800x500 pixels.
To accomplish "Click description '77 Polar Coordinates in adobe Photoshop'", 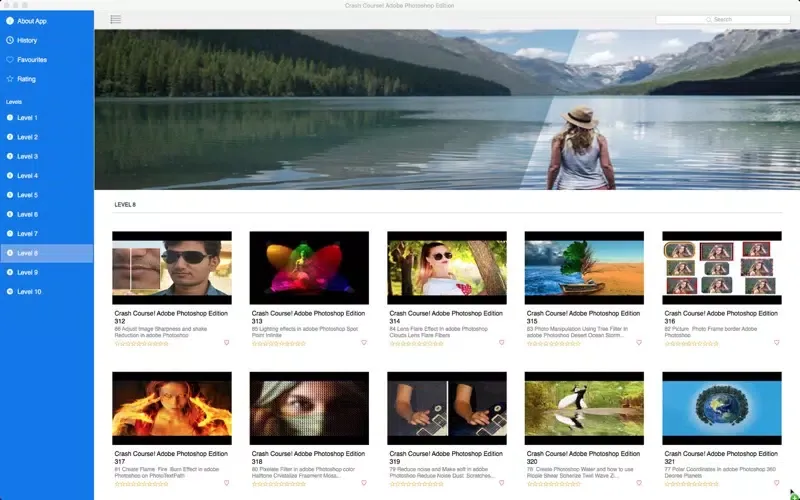I will [x=720, y=472].
